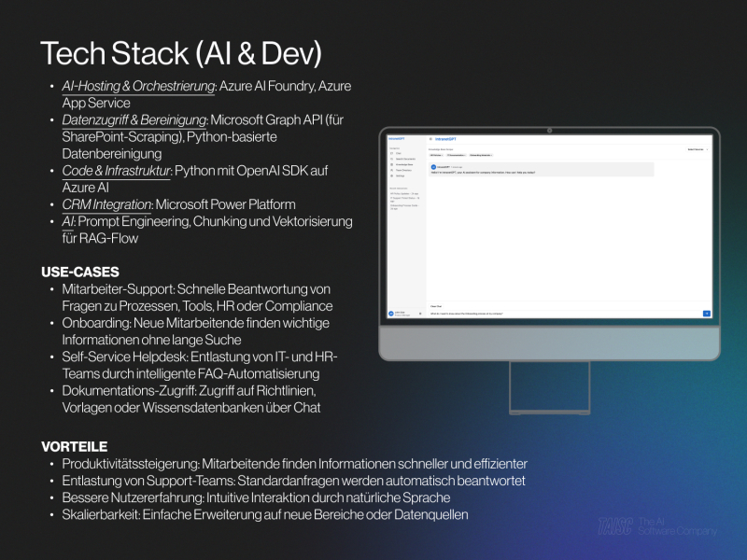Click the John Doe user avatar
Viewport: 747px width, 560px height.
coord(390,314)
